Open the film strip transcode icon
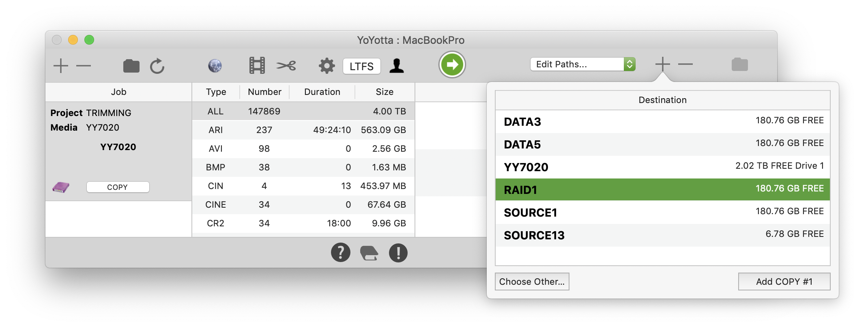 coord(257,65)
